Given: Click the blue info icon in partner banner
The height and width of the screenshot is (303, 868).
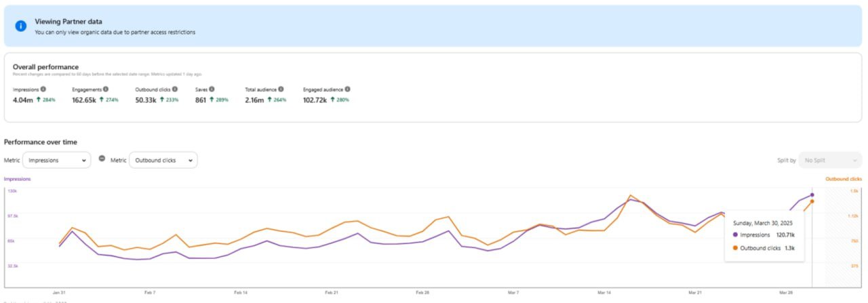Looking at the screenshot, I should pos(21,26).
